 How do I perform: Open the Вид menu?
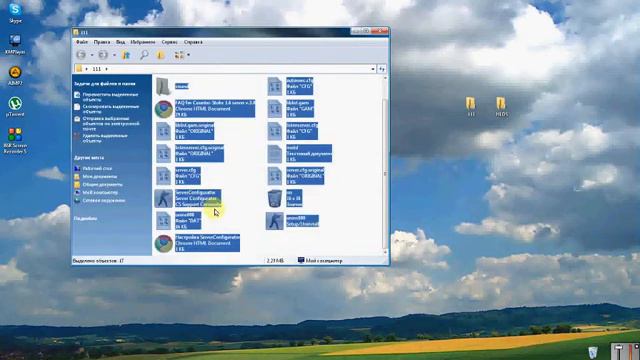[x=120, y=42]
